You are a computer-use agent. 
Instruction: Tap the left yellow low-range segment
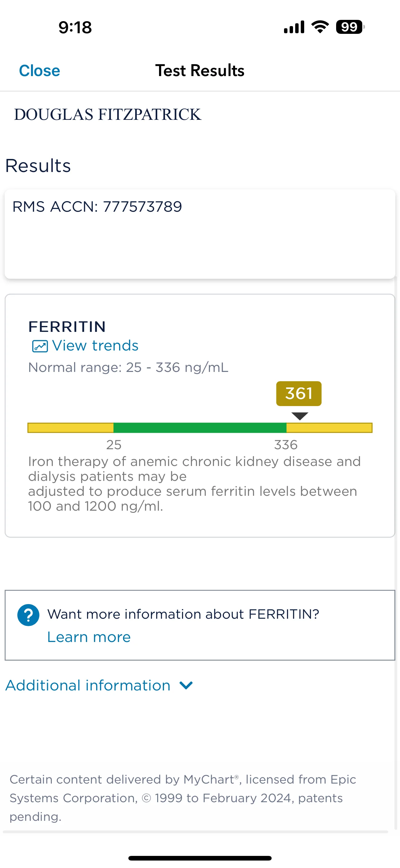71,427
